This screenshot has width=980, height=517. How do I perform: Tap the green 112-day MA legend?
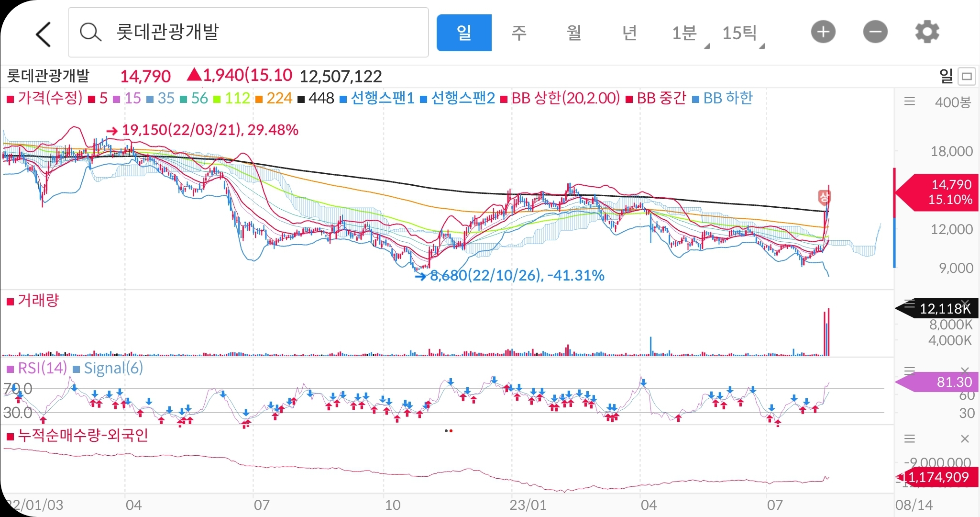[232, 98]
